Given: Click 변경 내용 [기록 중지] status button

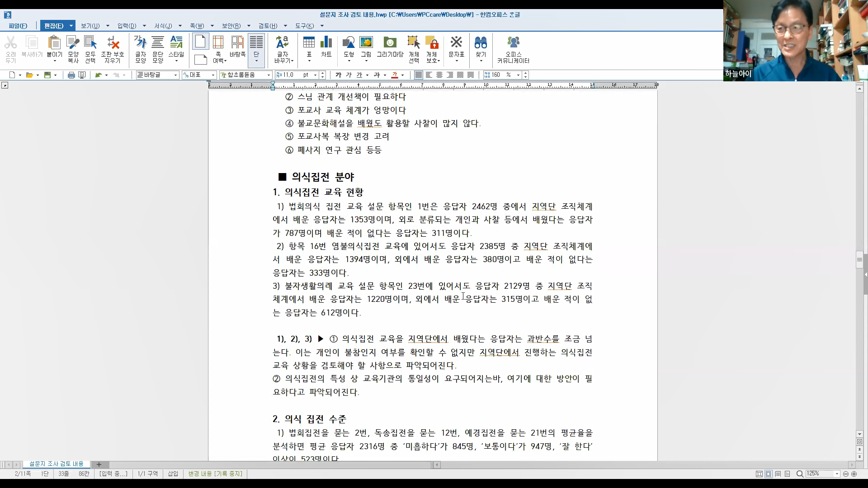Looking at the screenshot, I should click(x=215, y=474).
